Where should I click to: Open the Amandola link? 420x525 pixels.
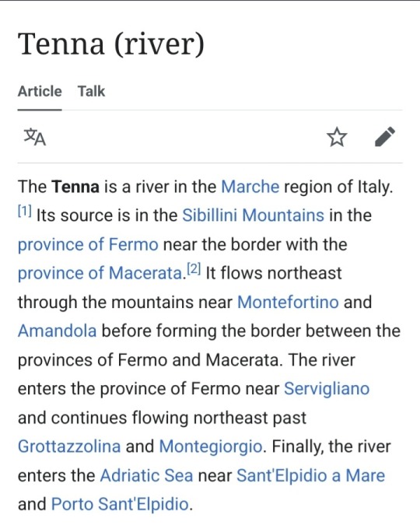point(58,331)
